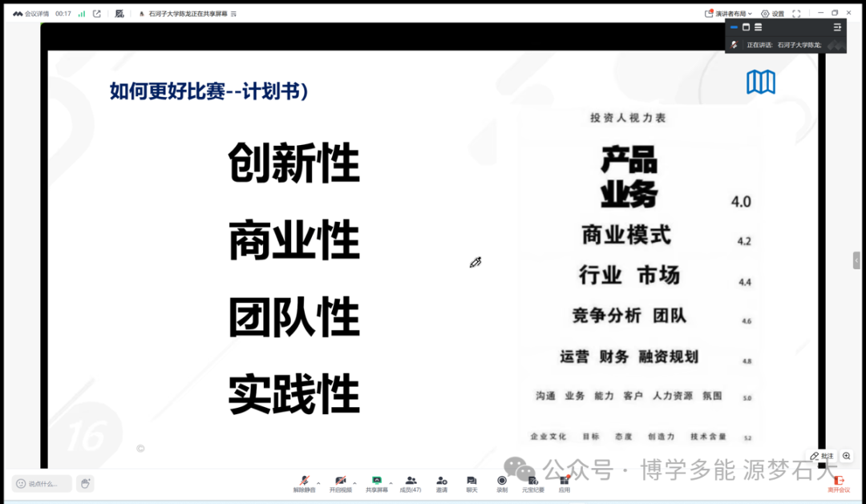Enter full screen mode via top-right icon
The height and width of the screenshot is (504, 866).
pos(796,14)
